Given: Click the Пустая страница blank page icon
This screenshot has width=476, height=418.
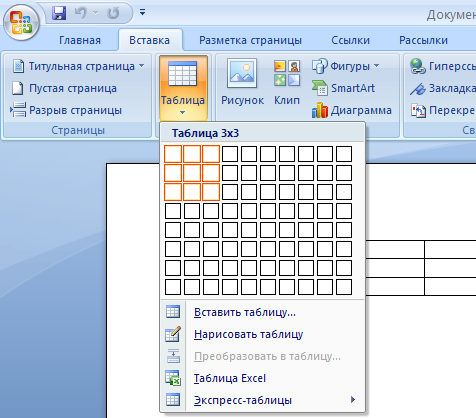Looking at the screenshot, I should [x=18, y=88].
